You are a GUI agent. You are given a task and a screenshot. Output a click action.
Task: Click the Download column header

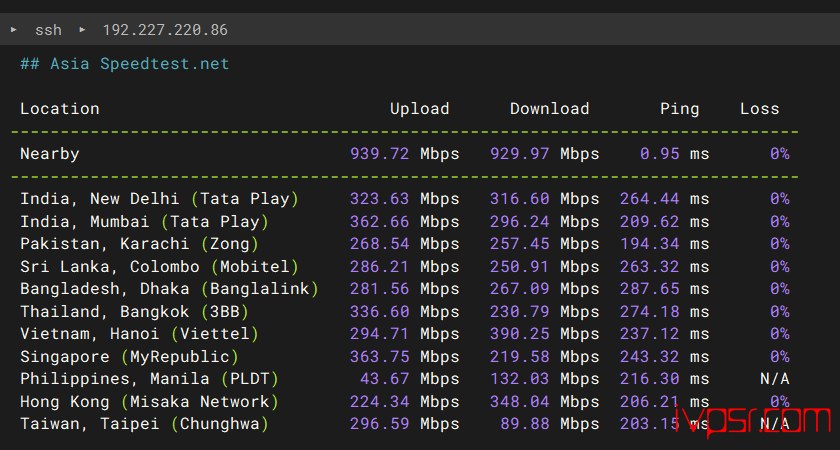(x=550, y=109)
